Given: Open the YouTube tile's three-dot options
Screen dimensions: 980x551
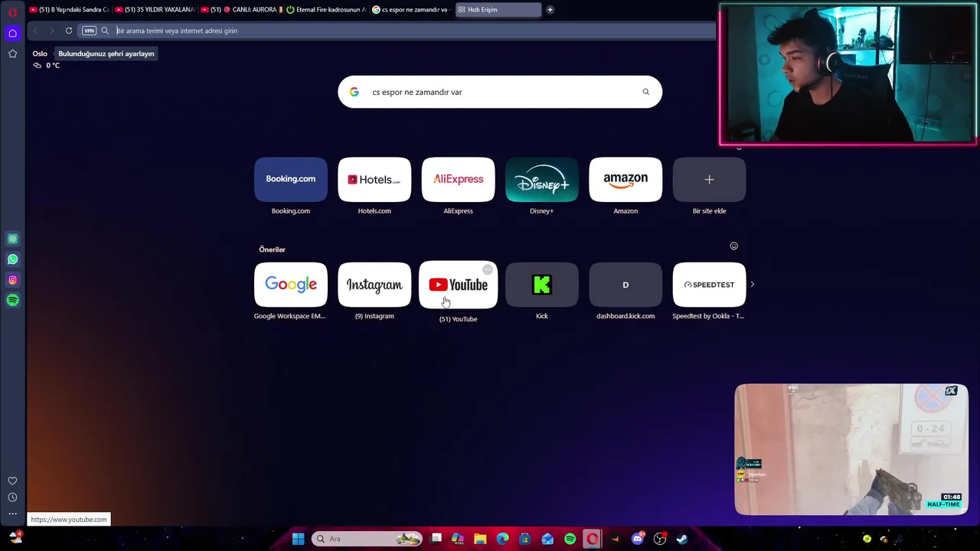Looking at the screenshot, I should click(488, 270).
